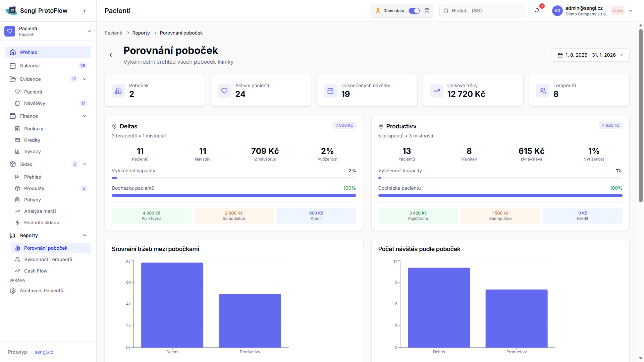The image size is (644, 362).
Task: Click Reporty in the breadcrumb
Action: pos(141,33)
